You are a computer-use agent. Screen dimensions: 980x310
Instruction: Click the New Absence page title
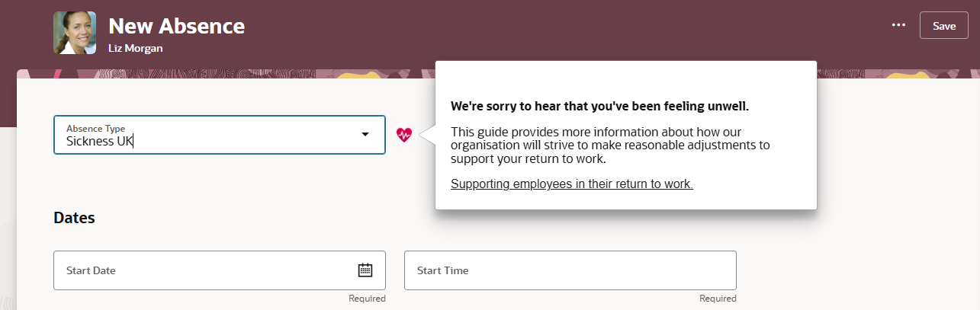(x=176, y=26)
